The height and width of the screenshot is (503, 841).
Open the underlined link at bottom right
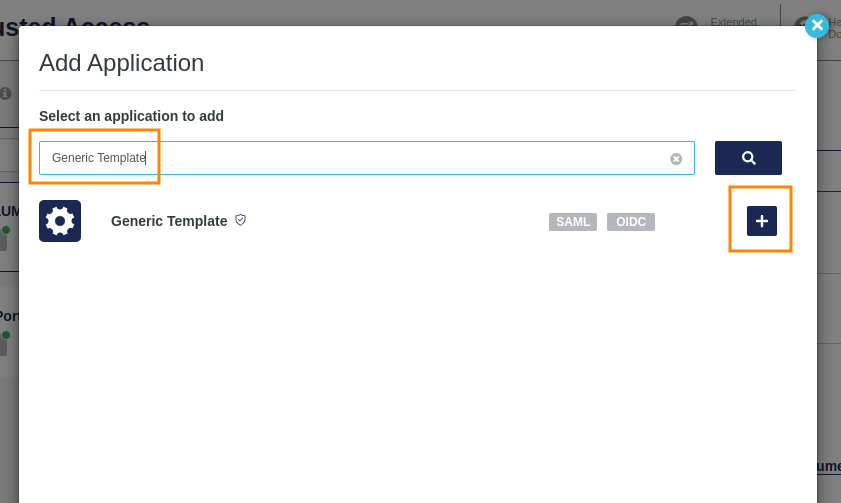(x=829, y=466)
